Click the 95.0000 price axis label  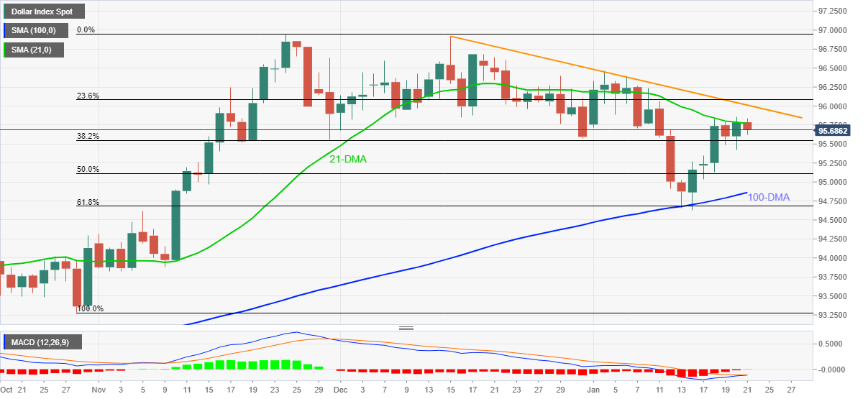(x=833, y=183)
